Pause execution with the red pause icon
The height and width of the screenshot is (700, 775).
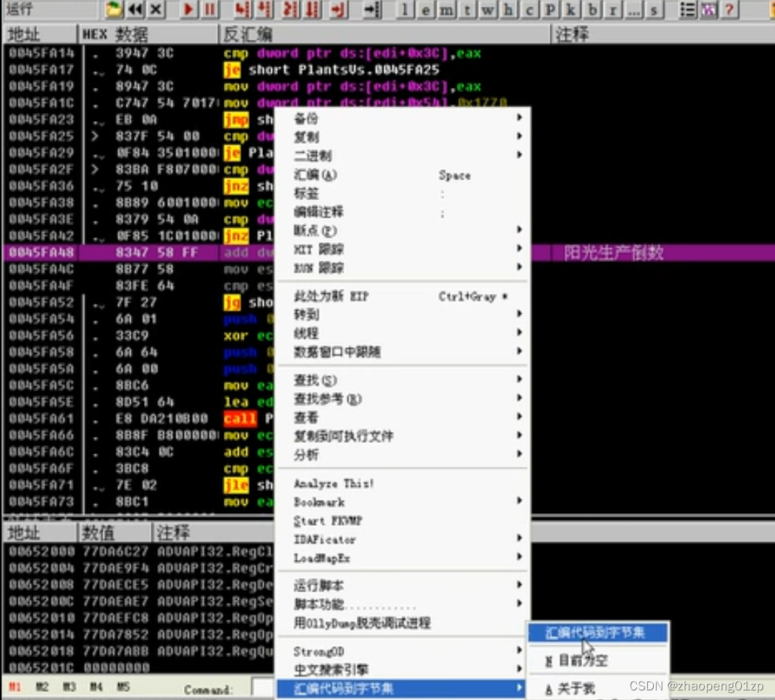coord(210,10)
